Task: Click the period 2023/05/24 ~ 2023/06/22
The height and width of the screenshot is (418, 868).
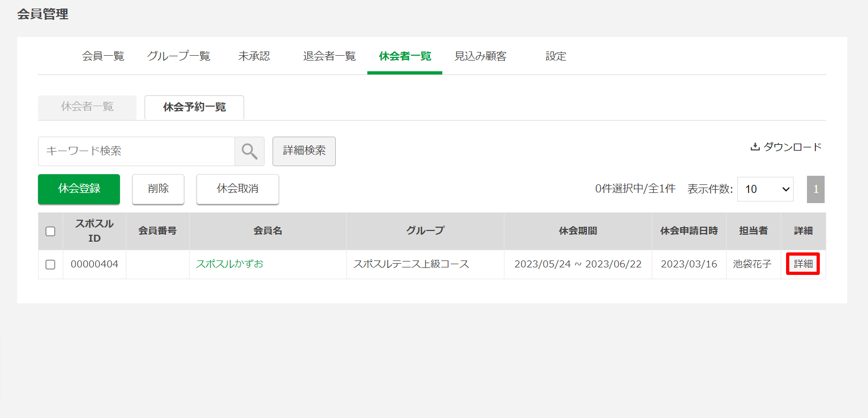Action: [578, 264]
